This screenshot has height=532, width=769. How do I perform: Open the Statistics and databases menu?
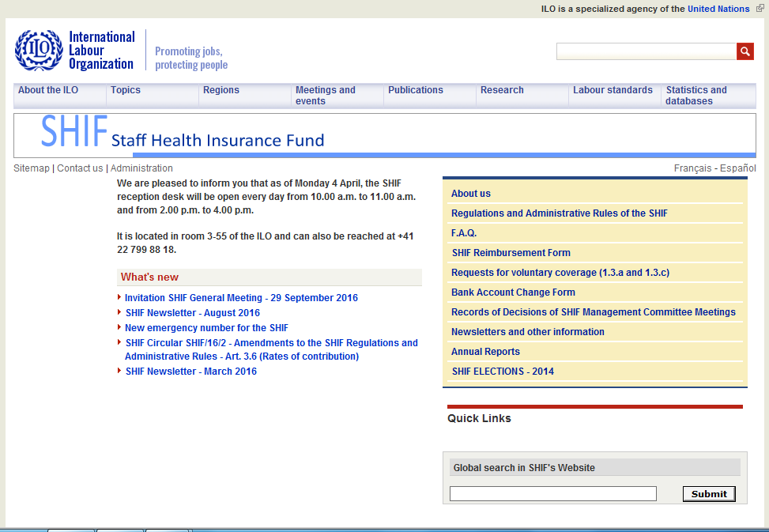[696, 96]
